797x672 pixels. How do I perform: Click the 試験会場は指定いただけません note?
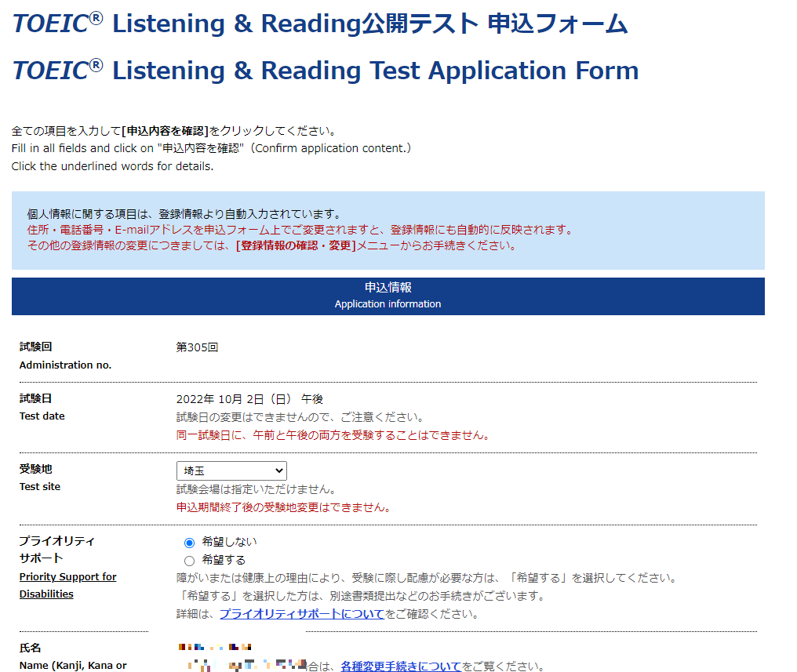pos(256,489)
